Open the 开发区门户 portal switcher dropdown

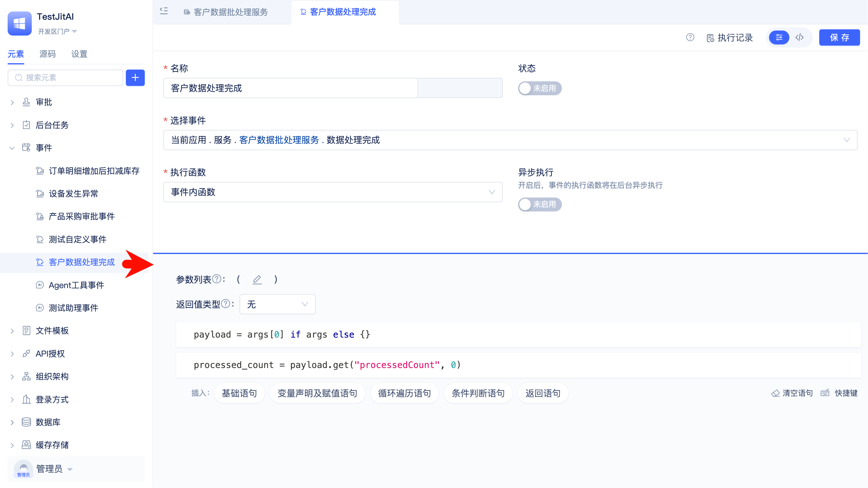(x=57, y=31)
